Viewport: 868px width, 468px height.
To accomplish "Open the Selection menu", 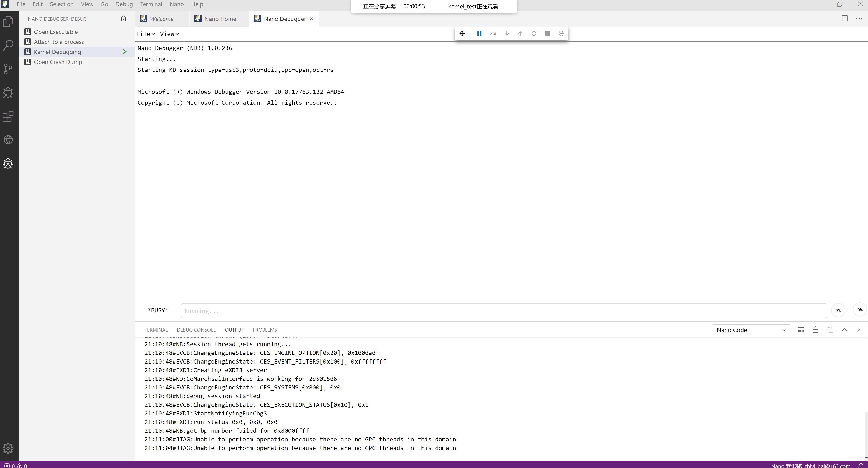I will 62,4.
